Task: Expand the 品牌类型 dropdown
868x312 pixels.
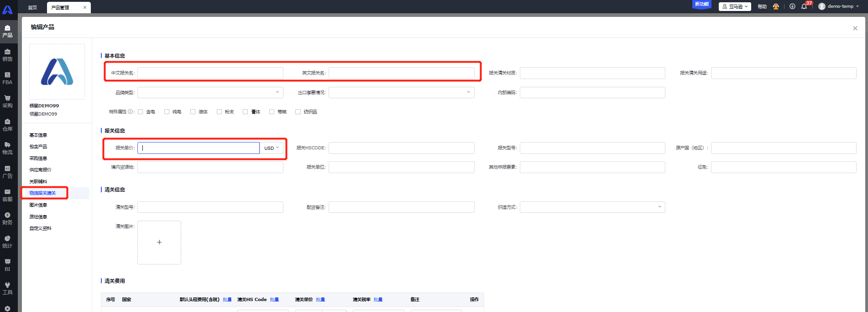Action: [x=210, y=92]
